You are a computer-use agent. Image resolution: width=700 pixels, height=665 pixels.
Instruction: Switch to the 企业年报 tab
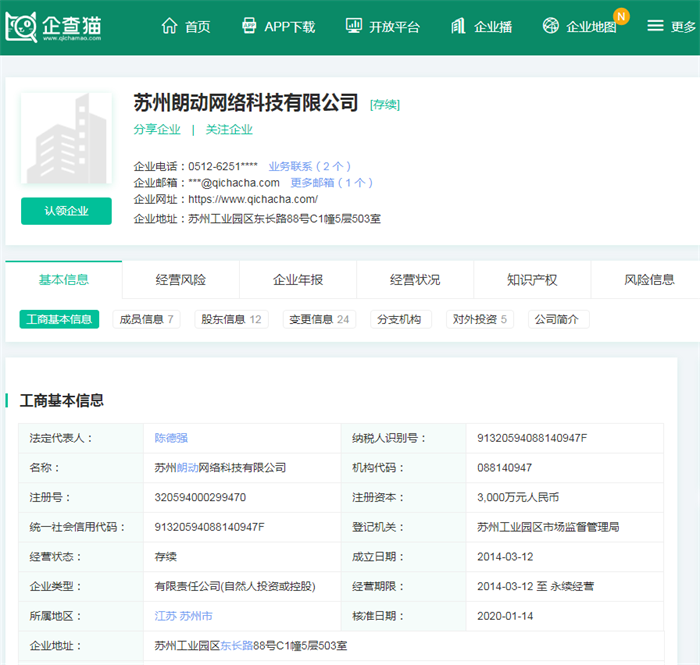pos(298,280)
